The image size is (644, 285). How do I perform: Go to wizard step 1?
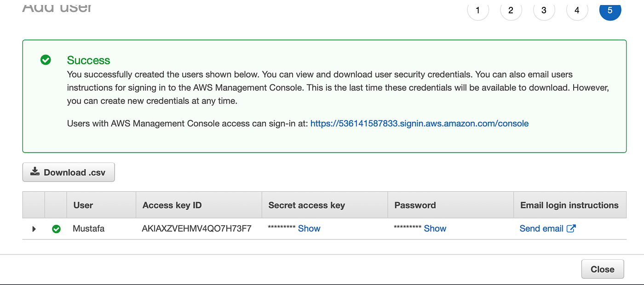478,10
